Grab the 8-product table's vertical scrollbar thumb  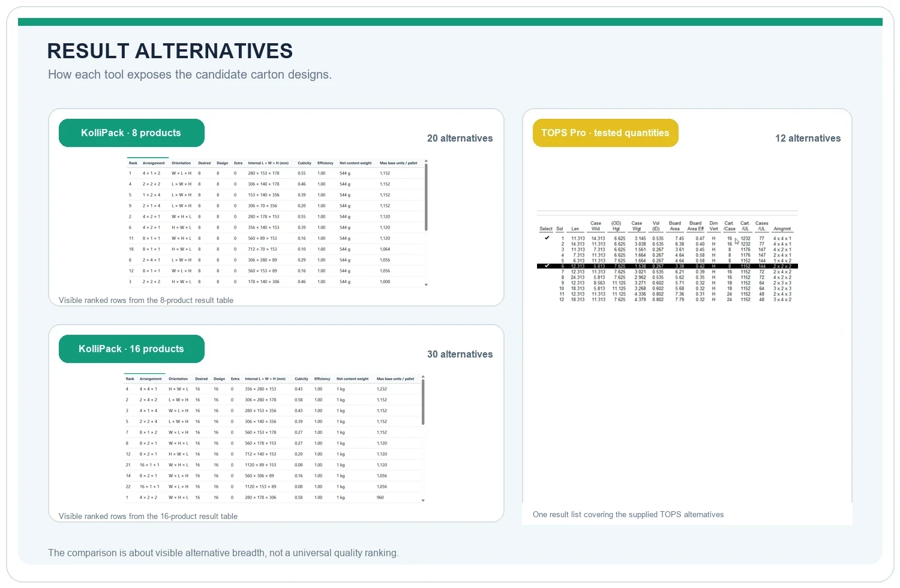point(426,197)
